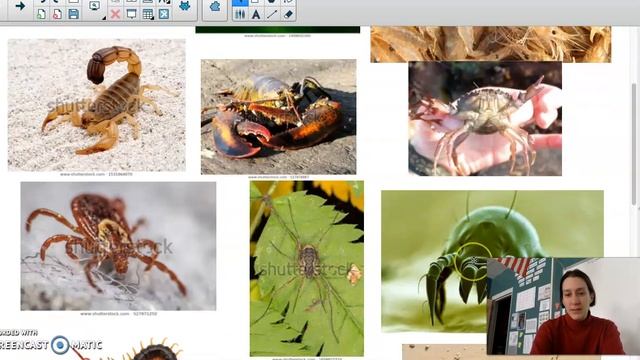Select the pens tool icon
Screen dimensions: 640x360
(240, 14)
